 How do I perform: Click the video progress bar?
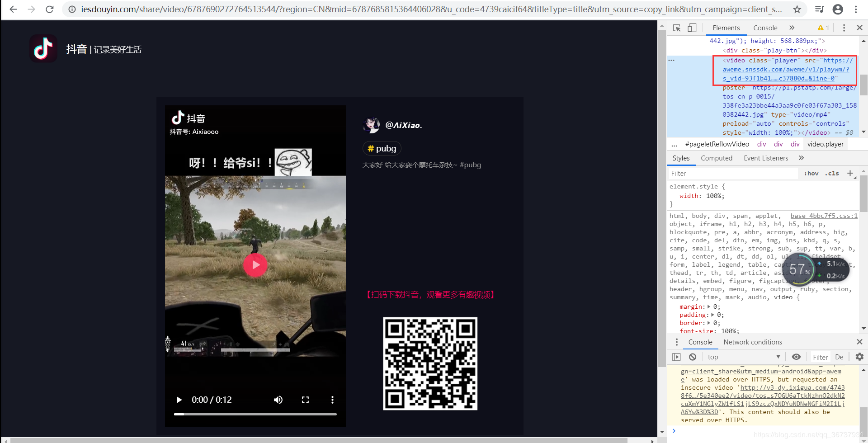pos(255,414)
